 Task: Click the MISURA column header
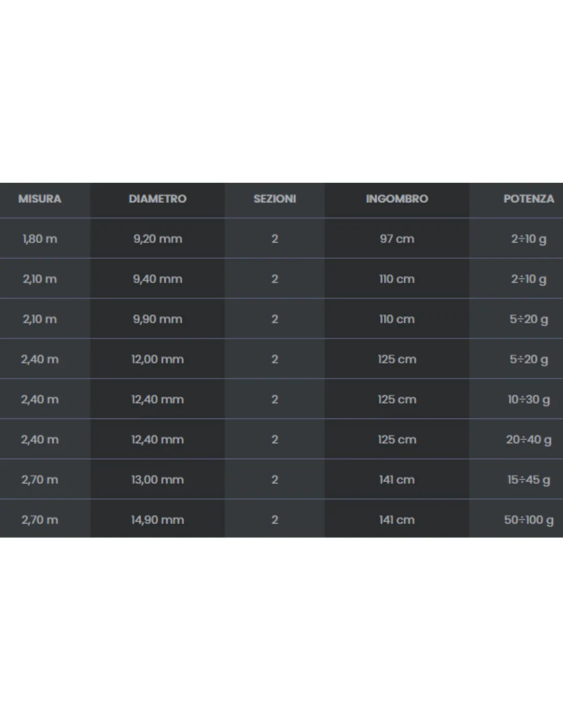pyautogui.click(x=40, y=199)
